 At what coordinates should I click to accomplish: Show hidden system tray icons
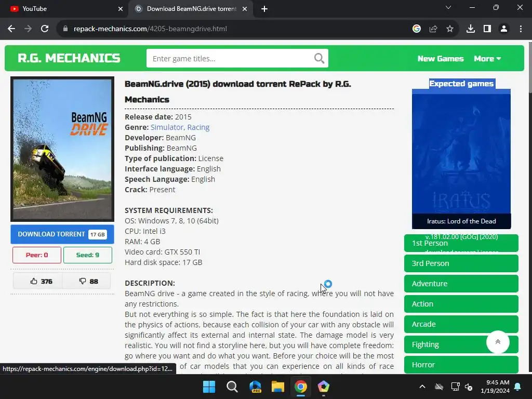point(422,387)
